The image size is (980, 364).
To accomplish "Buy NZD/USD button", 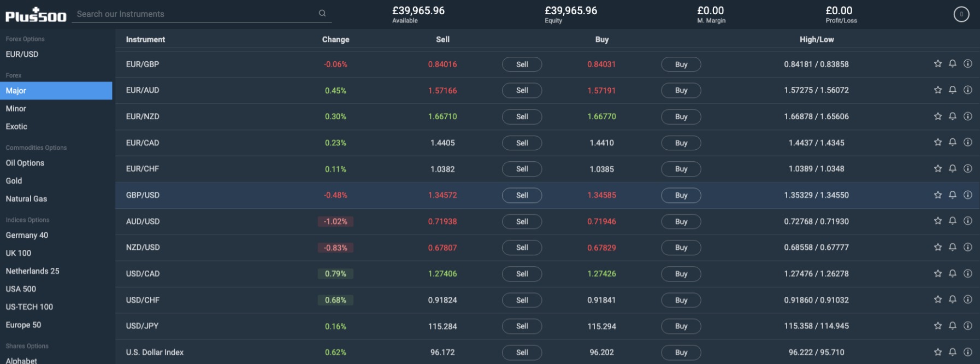I will coord(681,248).
